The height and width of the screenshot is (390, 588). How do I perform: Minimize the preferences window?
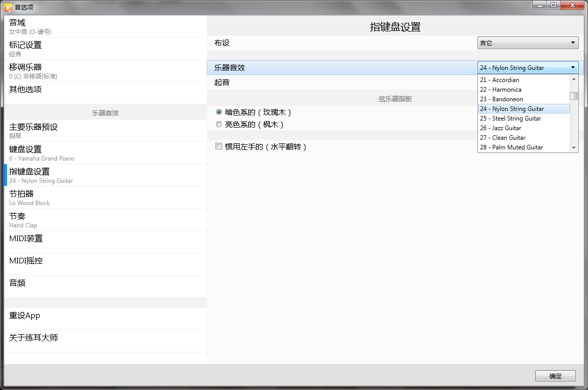[x=540, y=5]
